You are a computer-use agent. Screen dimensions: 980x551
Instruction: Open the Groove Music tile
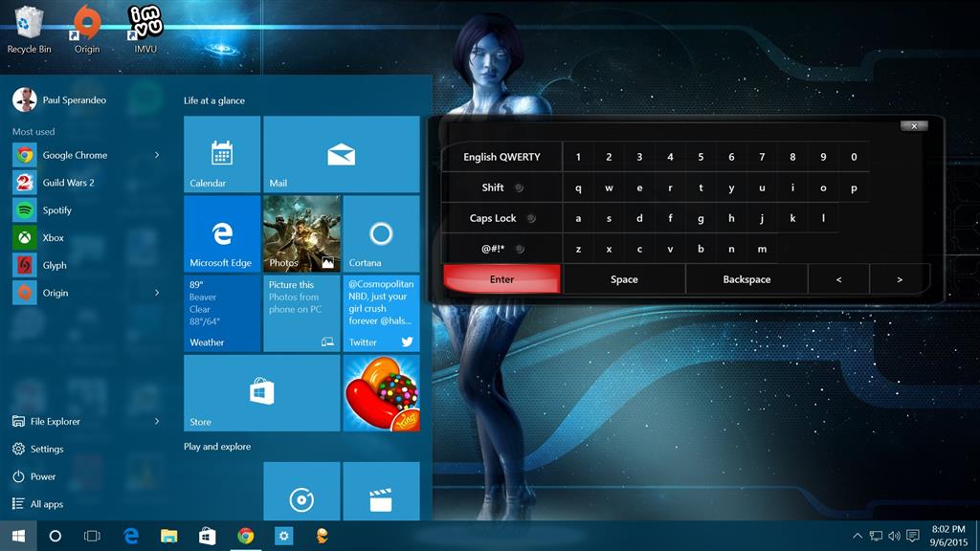coord(301,492)
